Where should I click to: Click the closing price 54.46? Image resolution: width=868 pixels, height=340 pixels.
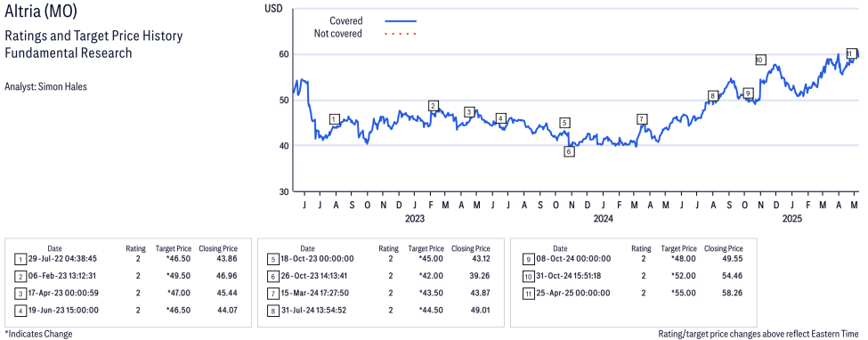tap(733, 276)
